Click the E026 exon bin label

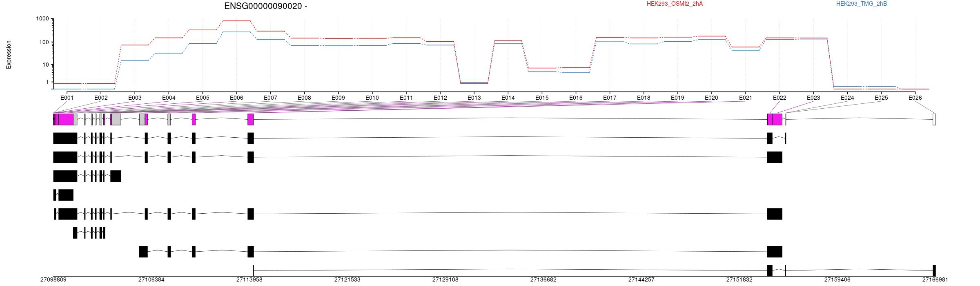915,98
